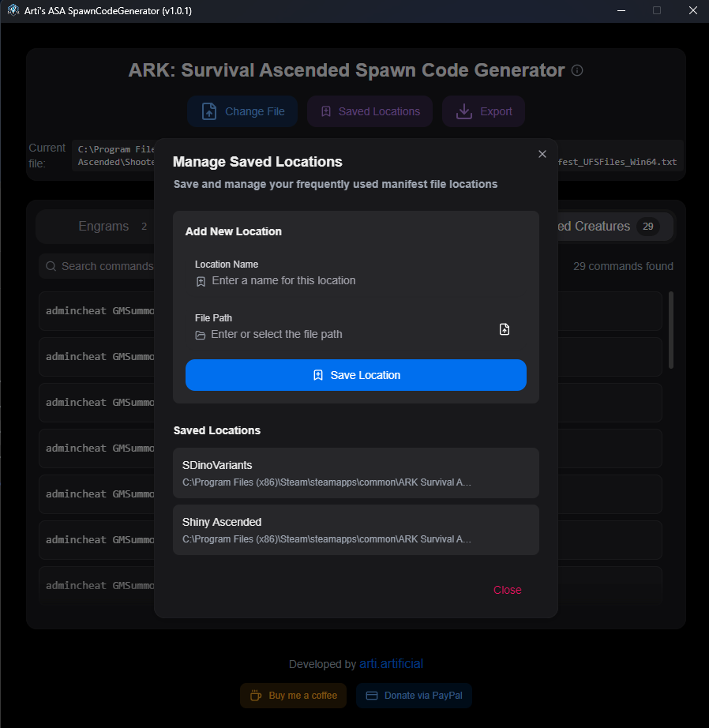Viewport: 709px width, 728px height.
Task: Click the app logo in the title bar
Action: tap(13, 11)
